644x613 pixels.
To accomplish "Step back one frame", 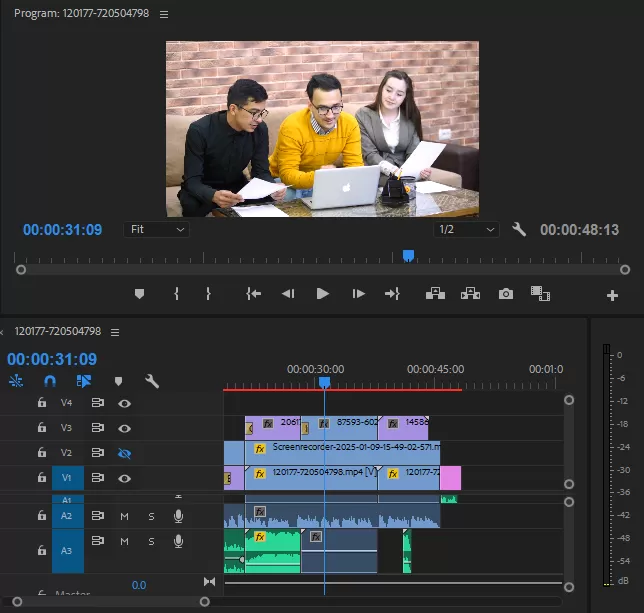I will (288, 294).
